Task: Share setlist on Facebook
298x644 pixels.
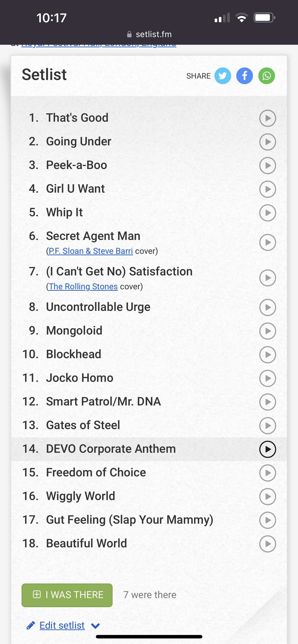Action: point(244,76)
